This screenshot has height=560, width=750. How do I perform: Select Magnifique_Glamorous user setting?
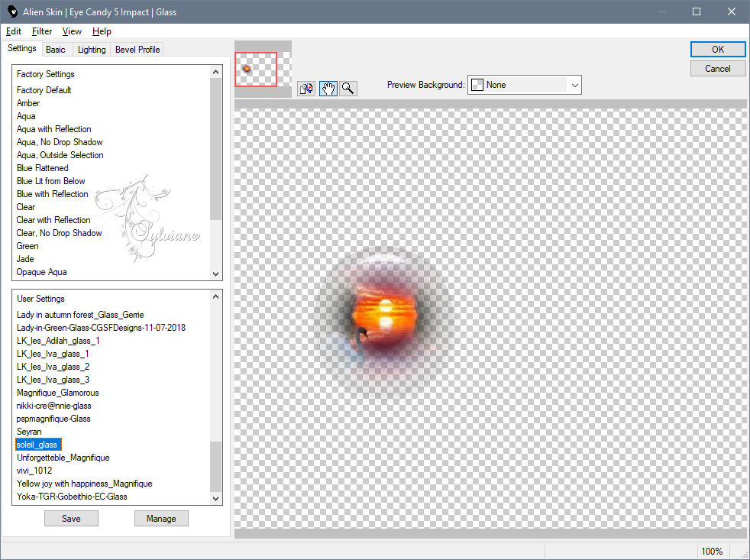[x=58, y=393]
